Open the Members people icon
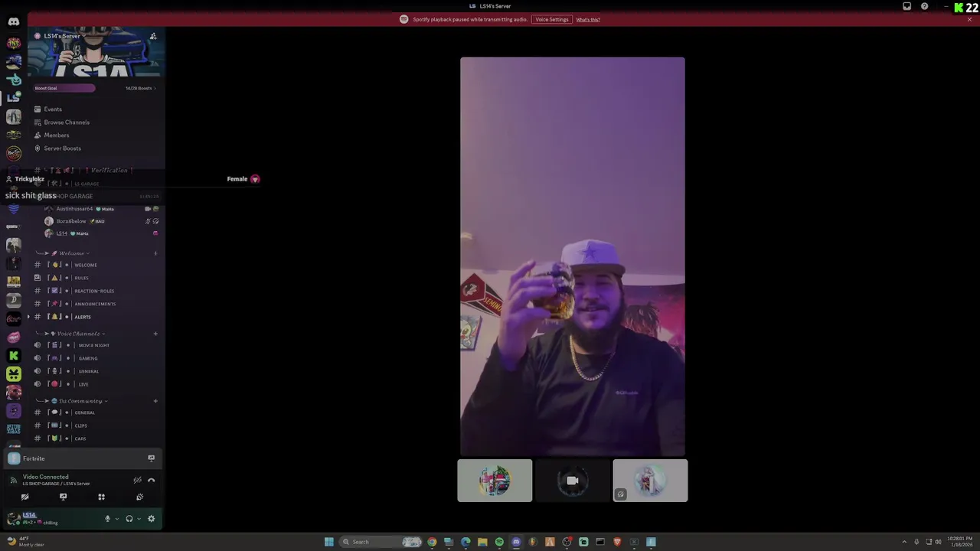980x551 pixels. [38, 135]
